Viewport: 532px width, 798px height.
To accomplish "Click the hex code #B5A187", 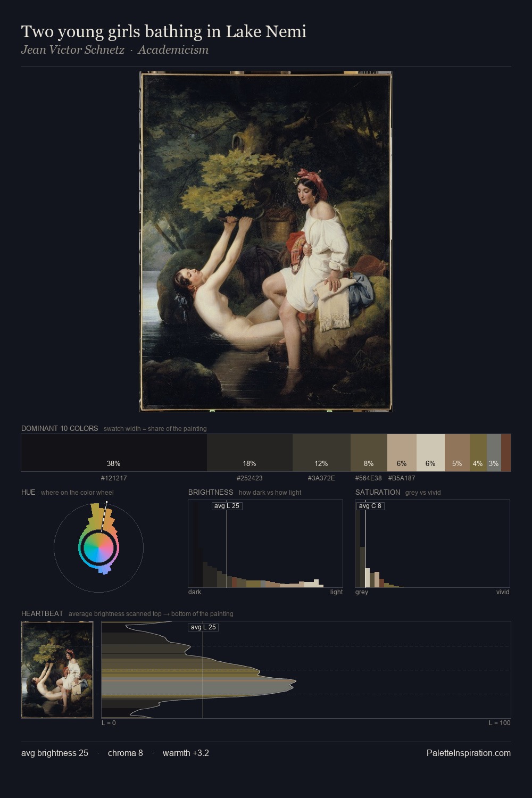I will click(x=402, y=478).
